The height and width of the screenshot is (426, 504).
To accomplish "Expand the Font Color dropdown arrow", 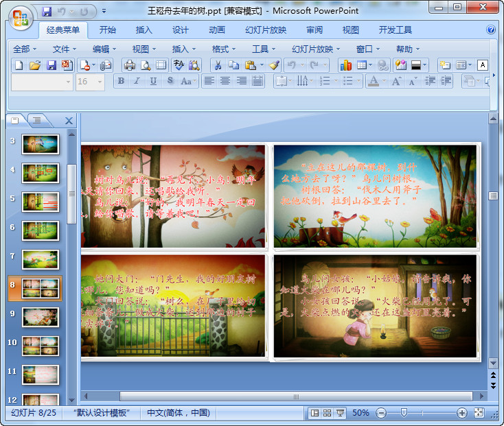I will point(384,81).
